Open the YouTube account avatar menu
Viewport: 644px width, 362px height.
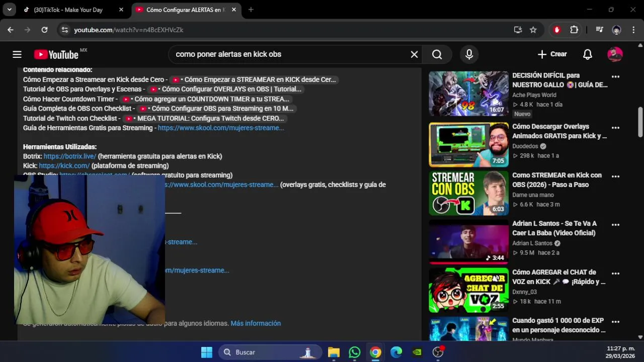click(x=615, y=54)
